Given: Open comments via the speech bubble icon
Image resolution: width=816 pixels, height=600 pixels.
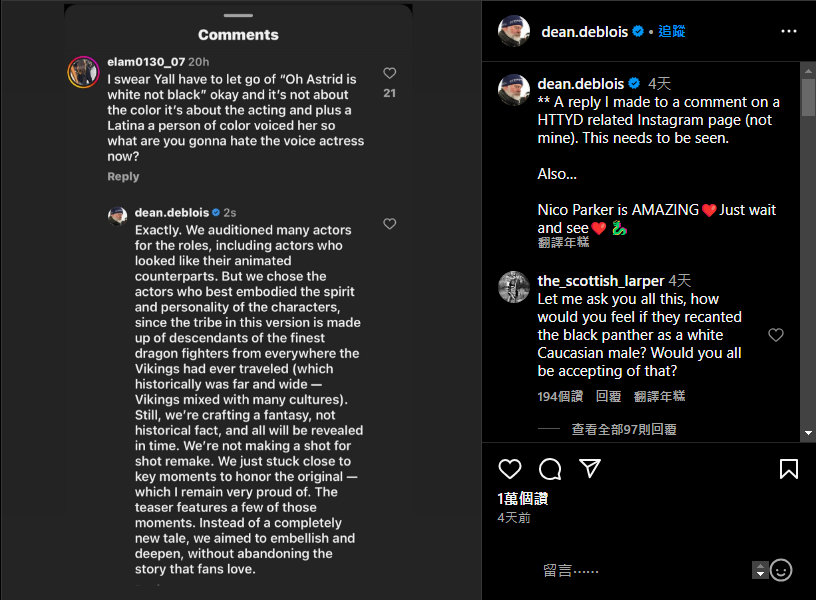Looking at the screenshot, I should click(x=550, y=469).
